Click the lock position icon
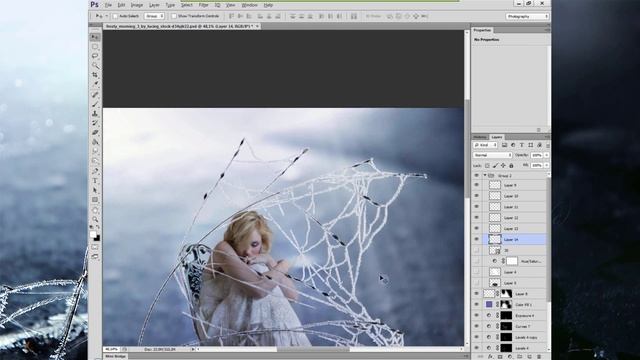The width and height of the screenshot is (640, 360). click(x=503, y=166)
